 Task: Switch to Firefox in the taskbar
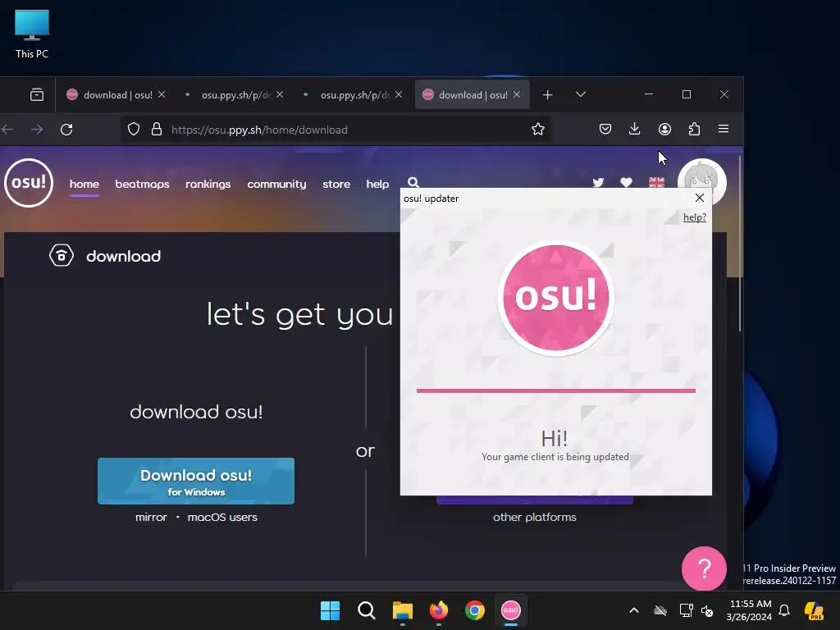tap(439, 610)
